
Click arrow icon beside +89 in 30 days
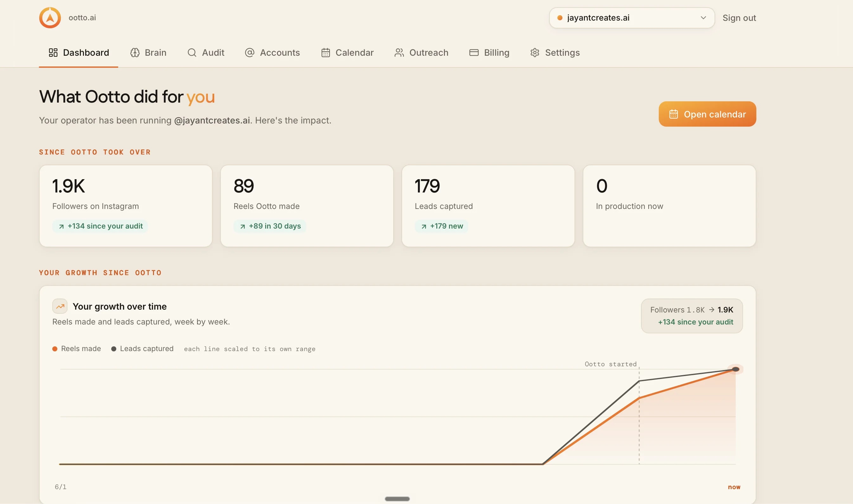[x=242, y=227]
